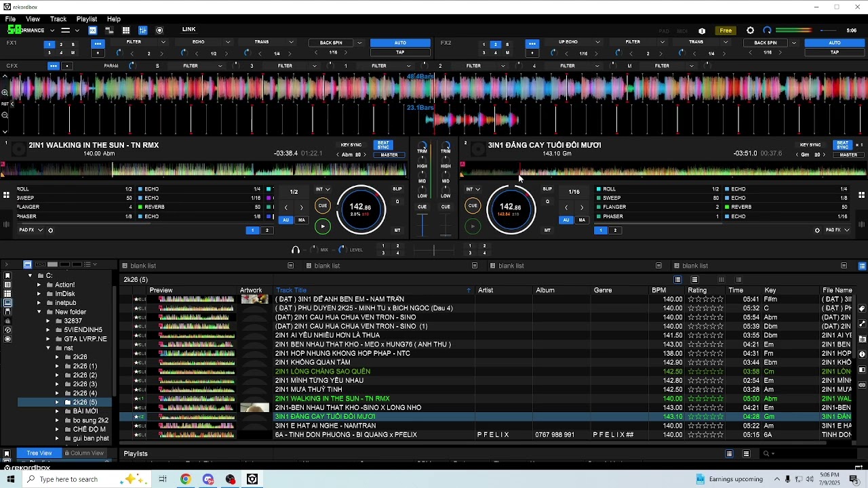The height and width of the screenshot is (488, 868).
Task: Open the Windows Start menu
Action: point(11,479)
